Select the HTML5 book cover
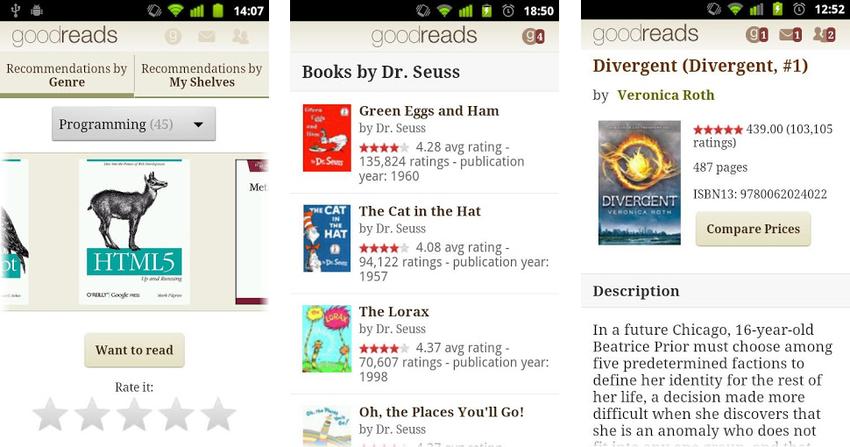Screen dimensions: 850x447 coord(134,231)
